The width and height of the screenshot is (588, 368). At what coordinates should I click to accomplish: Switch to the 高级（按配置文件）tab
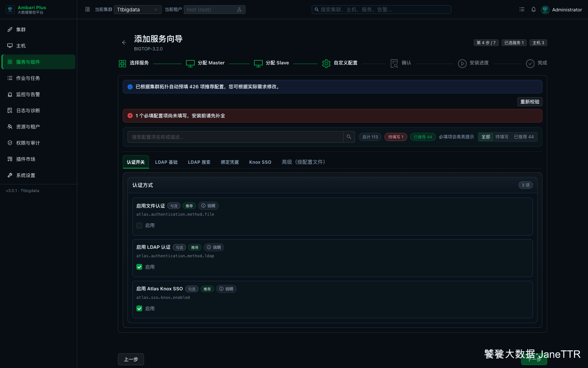(303, 162)
